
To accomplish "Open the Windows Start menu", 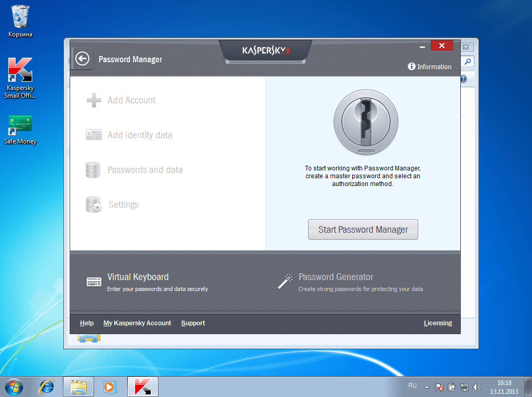I will pyautogui.click(x=14, y=387).
